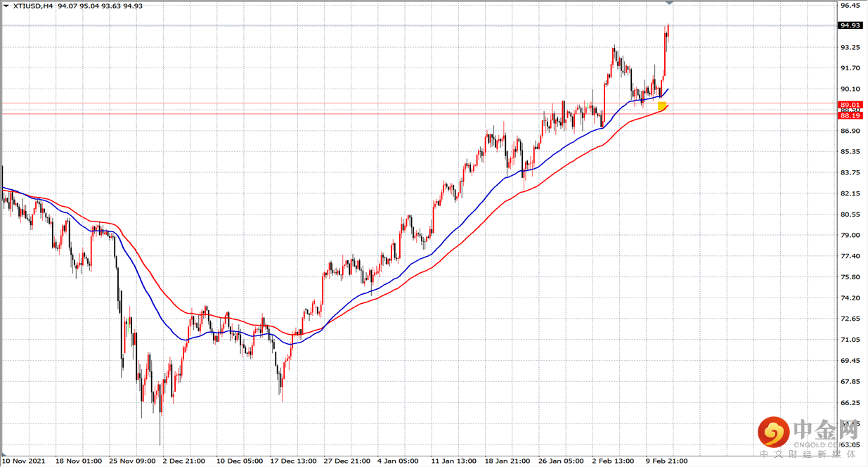The width and height of the screenshot is (868, 467).
Task: Click the chart shift triangle marker at top
Action: [x=669, y=4]
